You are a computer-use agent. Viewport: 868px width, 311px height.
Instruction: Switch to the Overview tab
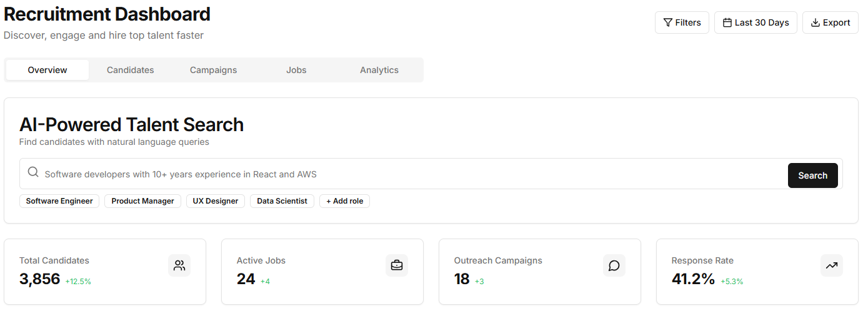click(x=47, y=70)
